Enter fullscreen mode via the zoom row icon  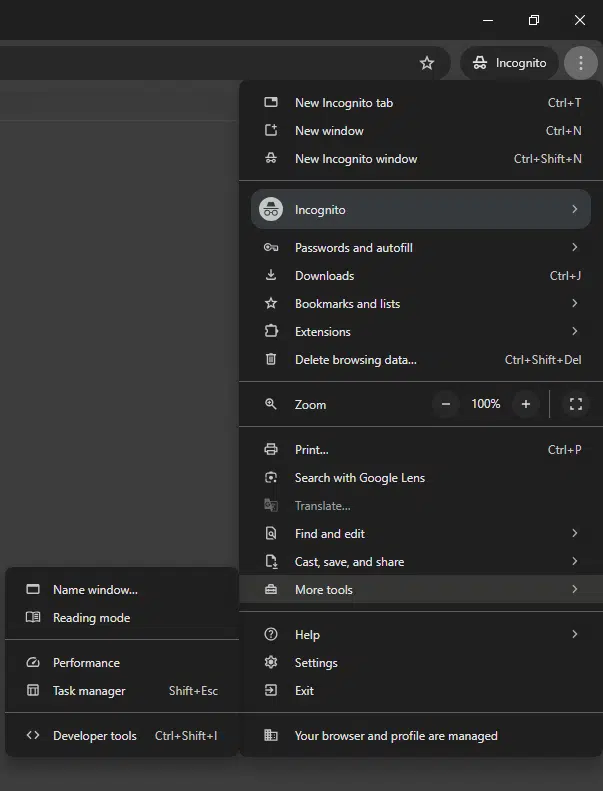click(575, 404)
